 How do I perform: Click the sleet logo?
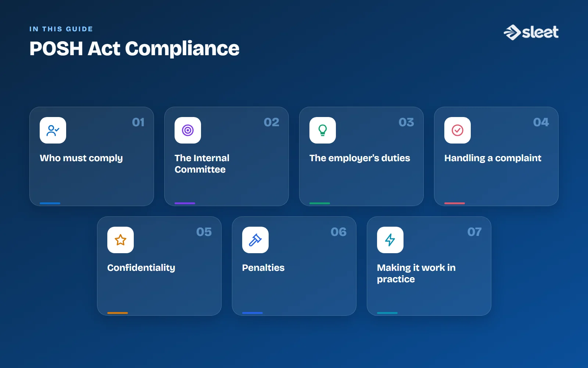531,32
